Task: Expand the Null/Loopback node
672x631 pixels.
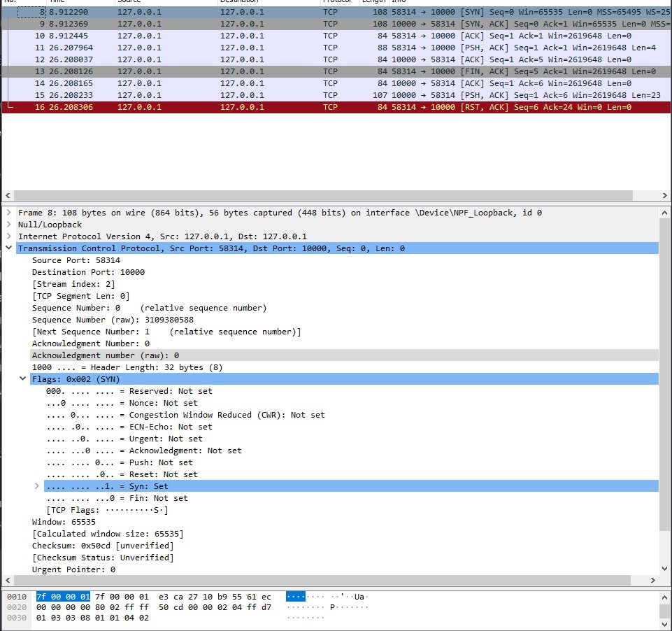Action: click(8, 224)
